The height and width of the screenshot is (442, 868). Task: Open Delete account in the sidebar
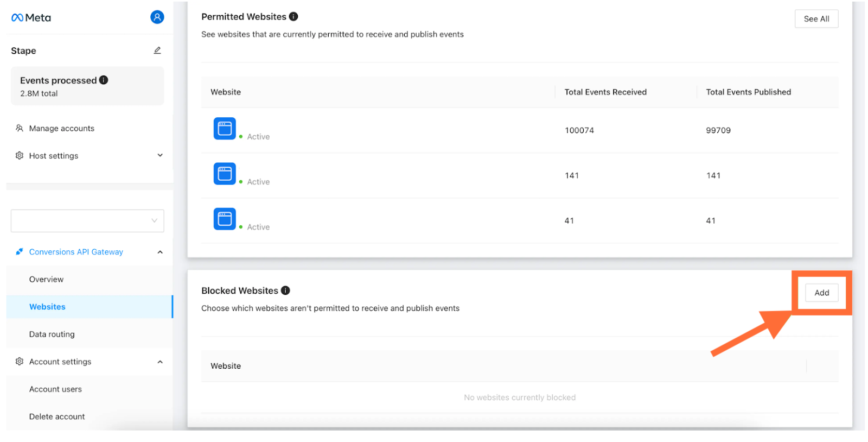57,416
